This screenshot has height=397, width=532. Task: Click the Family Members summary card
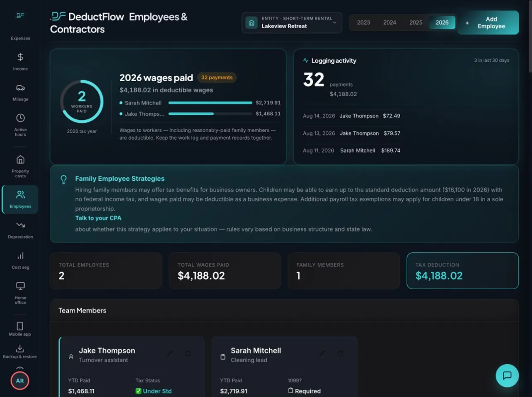[x=344, y=271]
